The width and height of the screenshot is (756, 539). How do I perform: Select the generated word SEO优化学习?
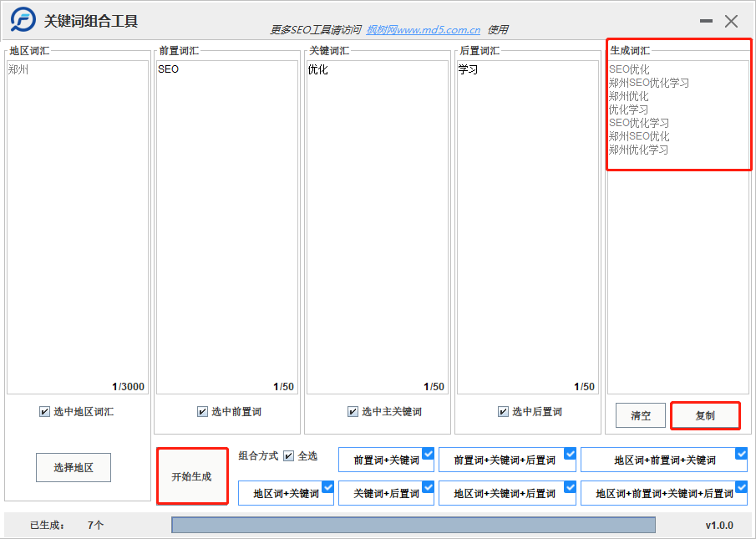click(x=639, y=123)
